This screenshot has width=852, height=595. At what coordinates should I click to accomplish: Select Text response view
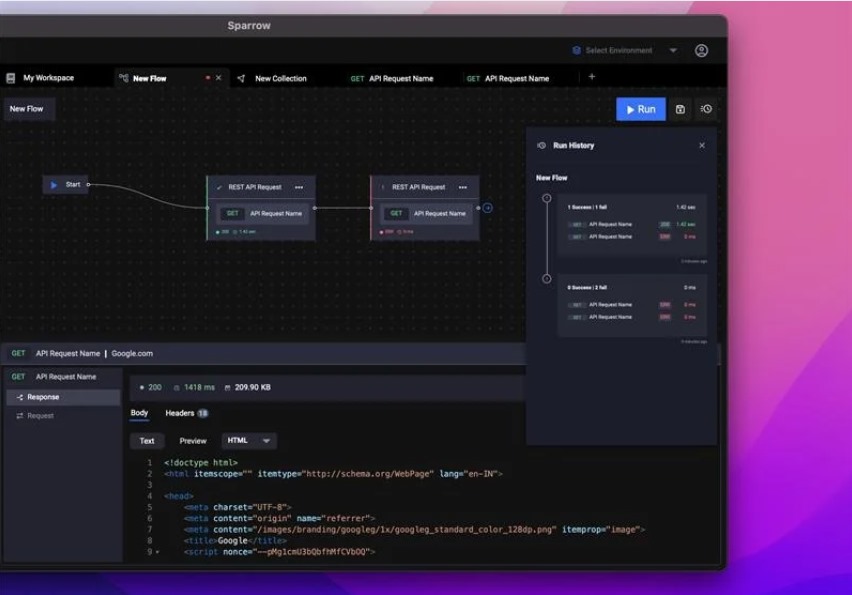(147, 441)
